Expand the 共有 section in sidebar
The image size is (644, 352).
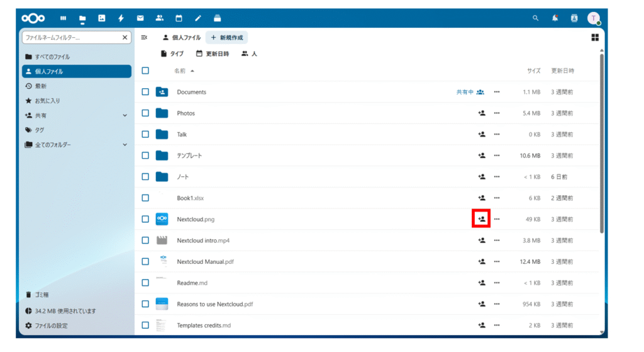[125, 116]
